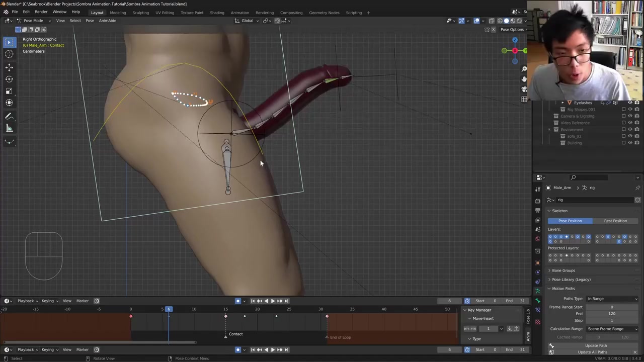Expand the Bone Groups panel
The height and width of the screenshot is (362, 644).
[563, 270]
